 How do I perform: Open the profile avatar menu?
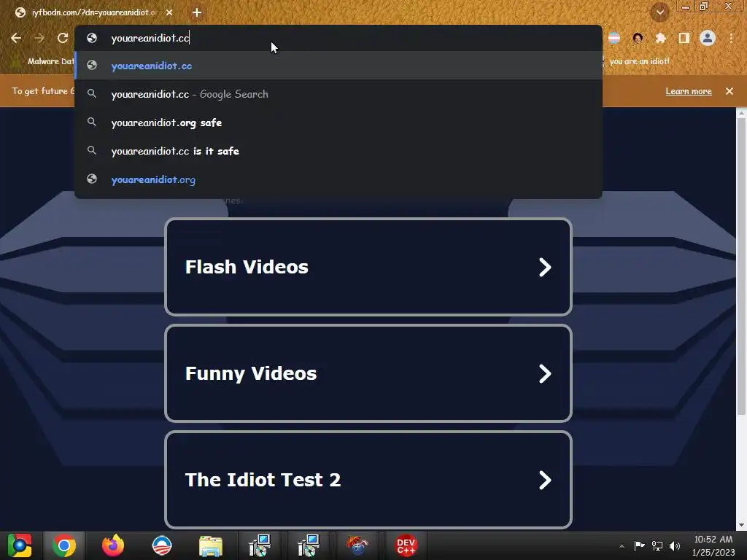click(708, 38)
